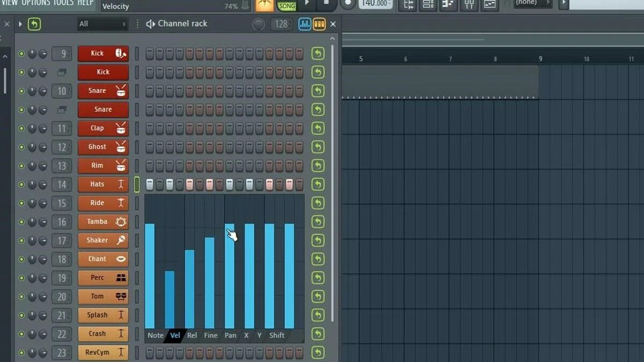Switch graph editor to the Shift tab
644x362 pixels.
click(x=277, y=335)
